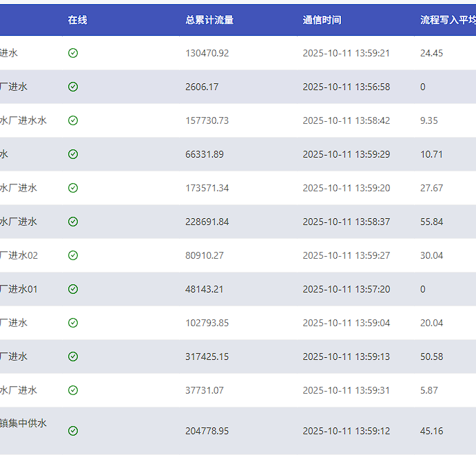Click online indicator in row 173571.34
The width and height of the screenshot is (476, 457).
point(73,188)
